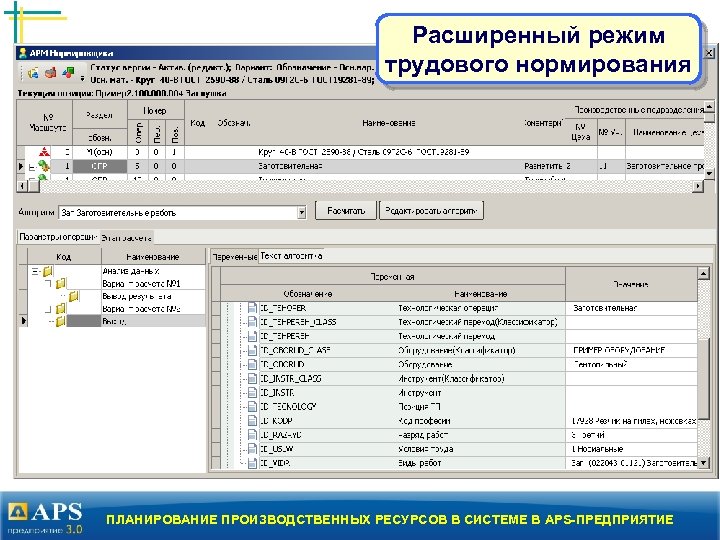Click the Значение header in variables table

[x=631, y=284]
